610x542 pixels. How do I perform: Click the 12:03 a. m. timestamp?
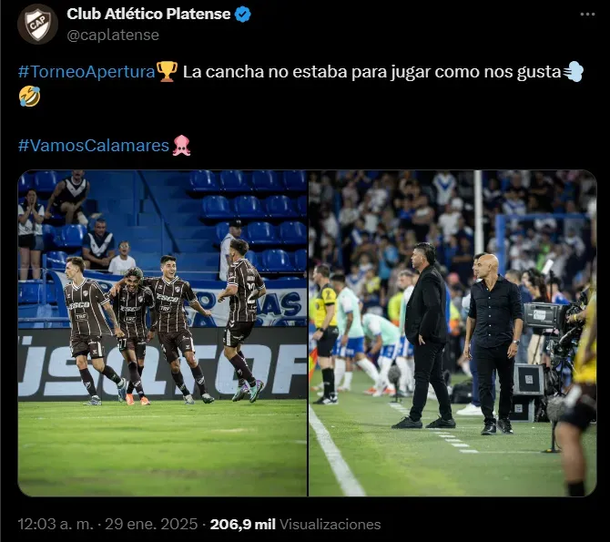[x=56, y=524]
